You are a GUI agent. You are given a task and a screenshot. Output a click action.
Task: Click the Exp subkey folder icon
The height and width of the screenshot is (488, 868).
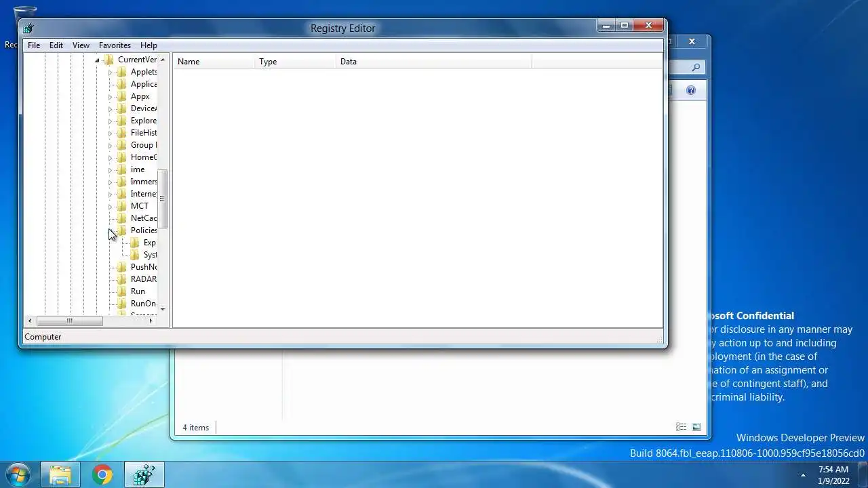(135, 243)
